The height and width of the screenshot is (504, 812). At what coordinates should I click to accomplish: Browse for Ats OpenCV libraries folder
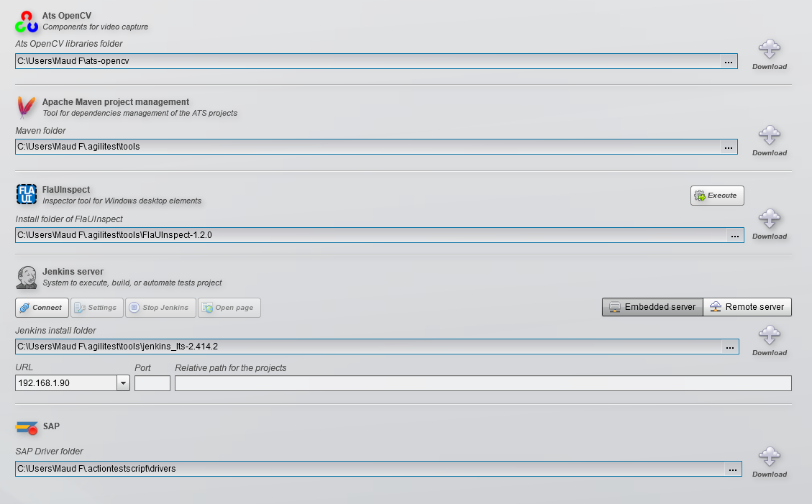[x=729, y=62]
